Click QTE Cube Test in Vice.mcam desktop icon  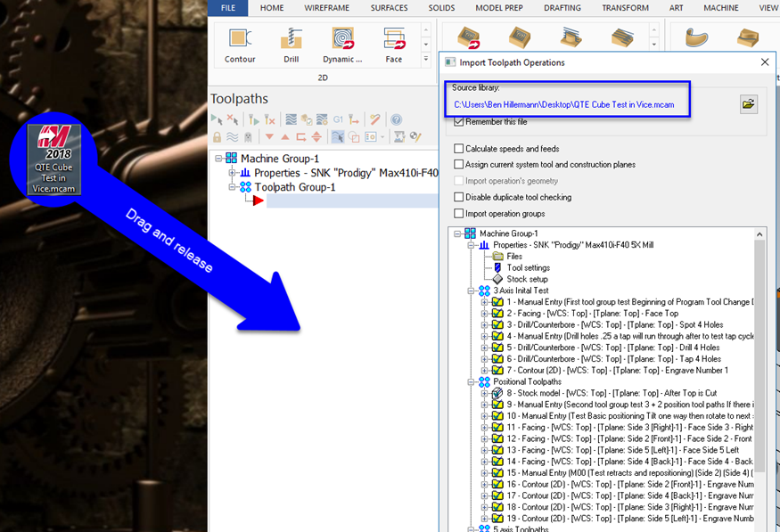pos(53,160)
